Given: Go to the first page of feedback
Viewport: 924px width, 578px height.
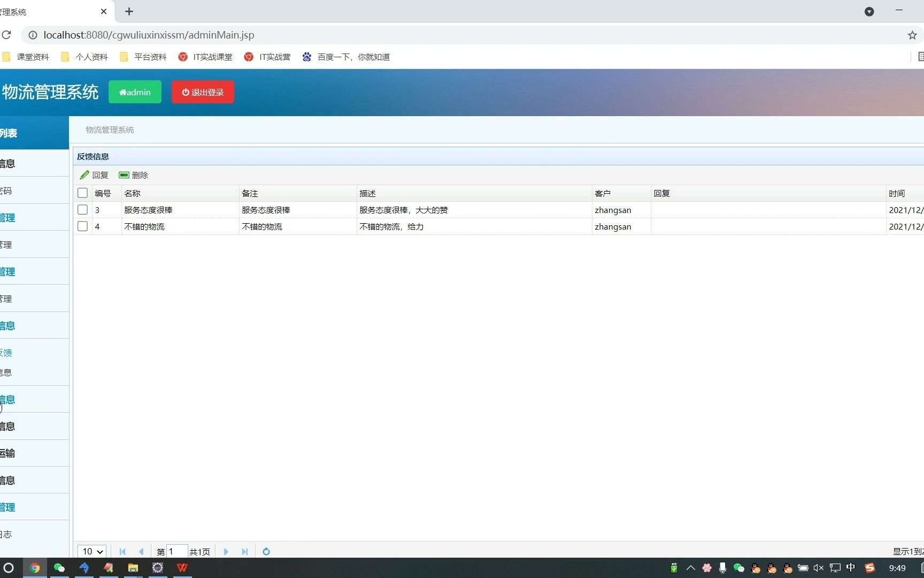Looking at the screenshot, I should click(x=122, y=551).
